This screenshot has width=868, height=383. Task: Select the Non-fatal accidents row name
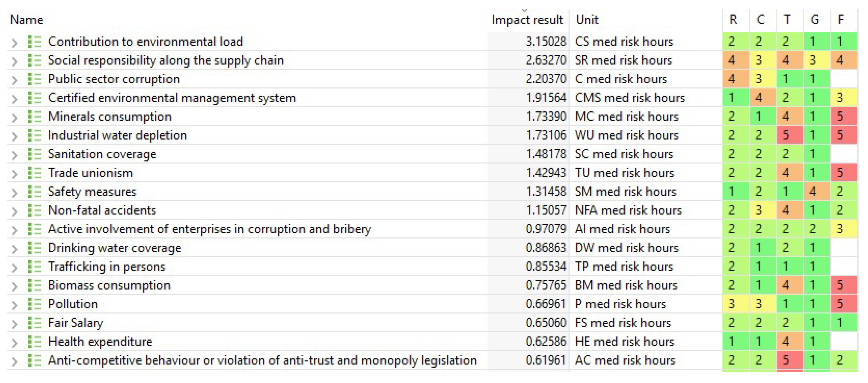(102, 211)
